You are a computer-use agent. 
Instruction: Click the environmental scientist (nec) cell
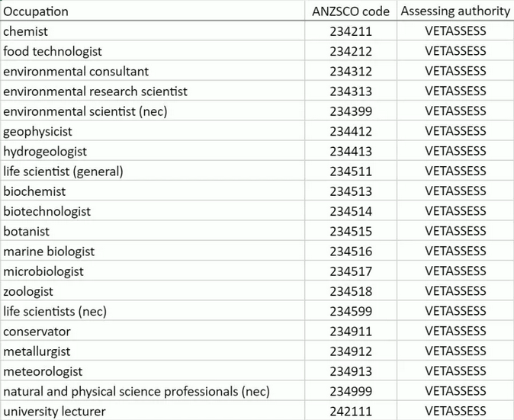coord(153,111)
